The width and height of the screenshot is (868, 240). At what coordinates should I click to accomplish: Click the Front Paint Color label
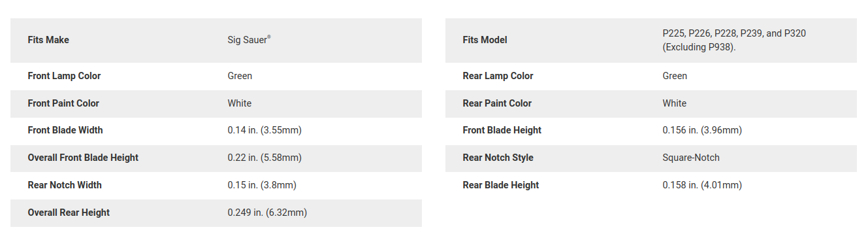pos(63,103)
